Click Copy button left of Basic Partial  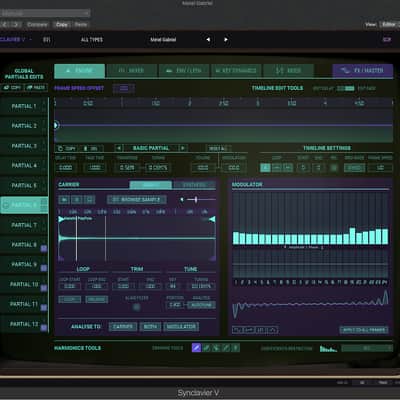coord(67,148)
